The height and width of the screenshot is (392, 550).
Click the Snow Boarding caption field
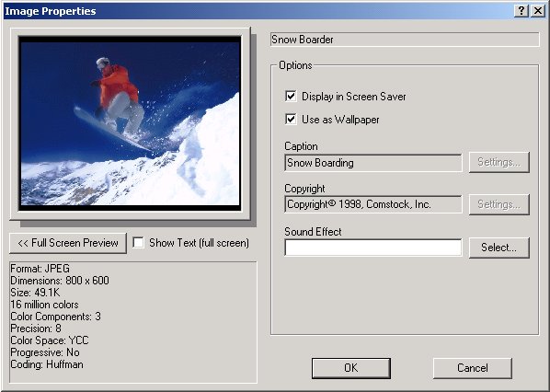point(373,163)
